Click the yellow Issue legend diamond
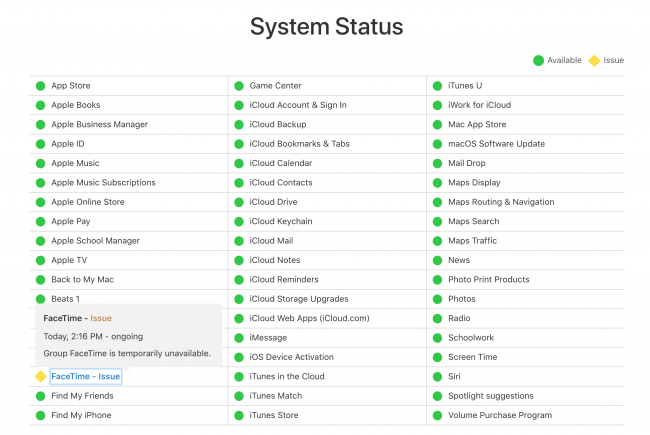This screenshot has height=435, width=650. [594, 61]
